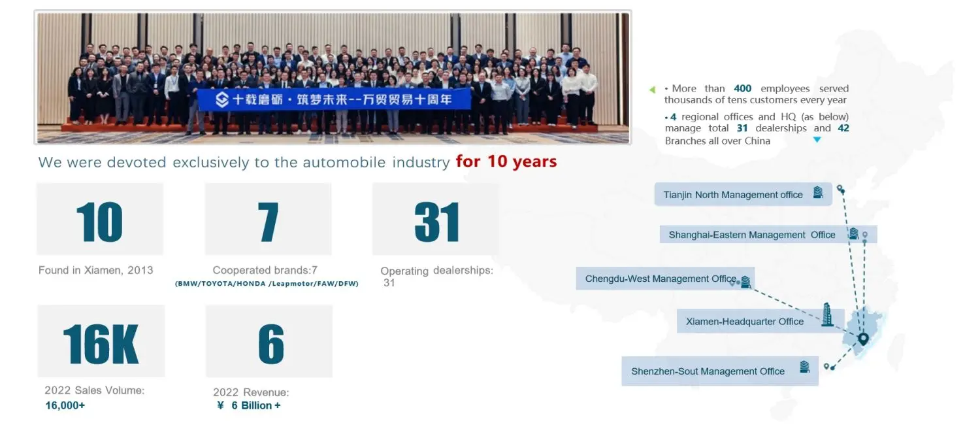This screenshot has height=425, width=980.
Task: Click '2022 Sales Volume:' caption
Action: [x=95, y=390]
